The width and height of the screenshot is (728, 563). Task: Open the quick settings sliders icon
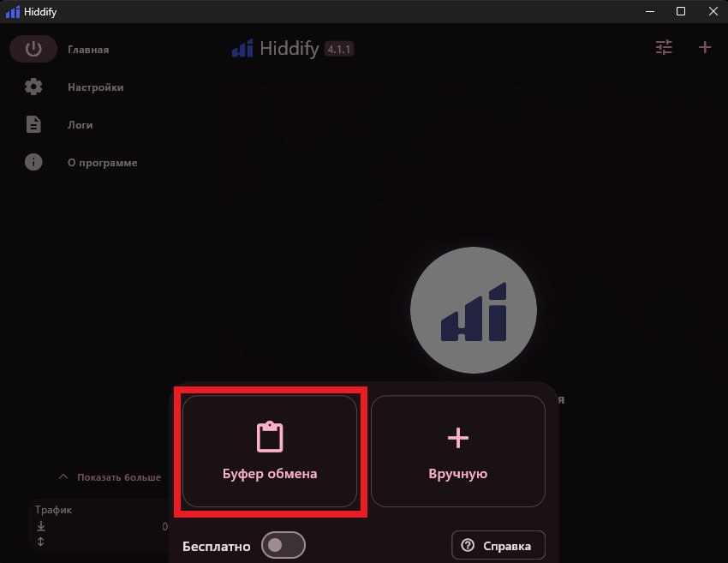(664, 47)
